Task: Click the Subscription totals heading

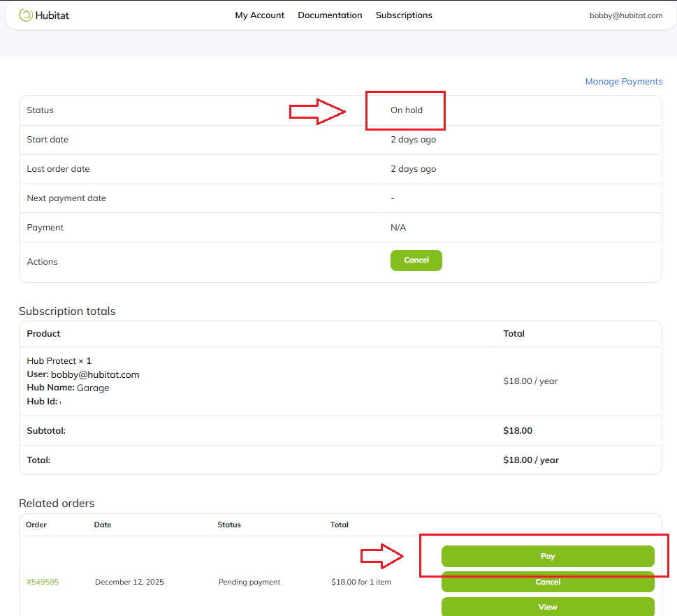Action: click(x=67, y=311)
